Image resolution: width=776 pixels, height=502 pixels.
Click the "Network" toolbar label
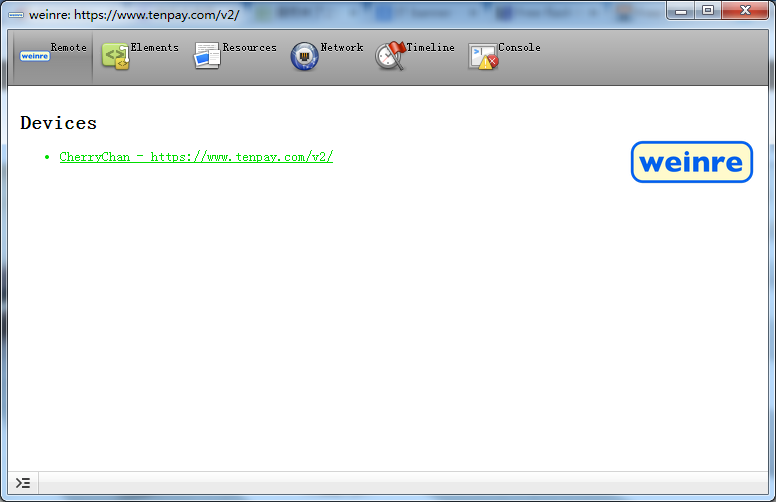pos(342,47)
